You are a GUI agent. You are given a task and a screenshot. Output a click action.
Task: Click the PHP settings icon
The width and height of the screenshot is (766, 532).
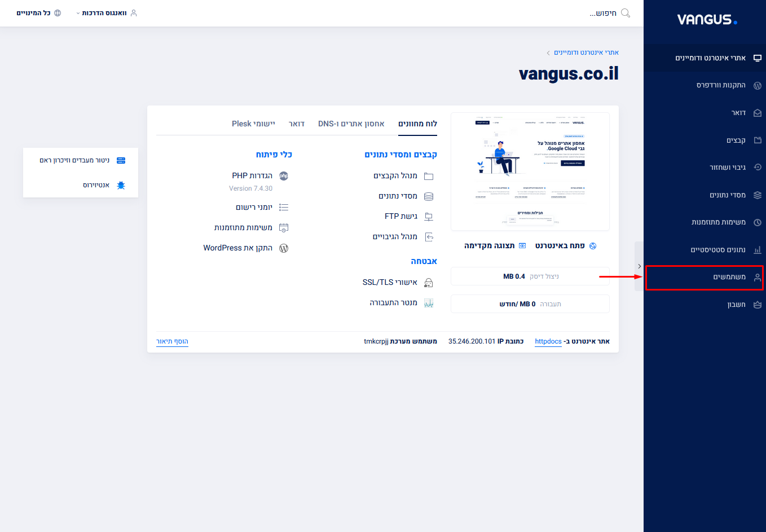tap(284, 176)
